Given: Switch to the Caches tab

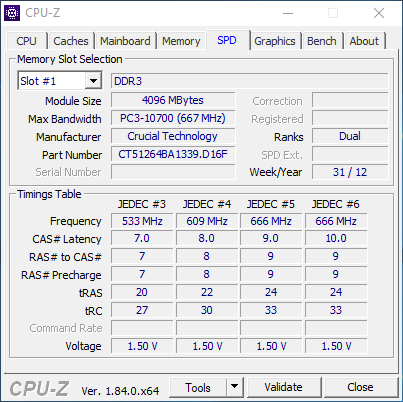Looking at the screenshot, I should pos(71,41).
